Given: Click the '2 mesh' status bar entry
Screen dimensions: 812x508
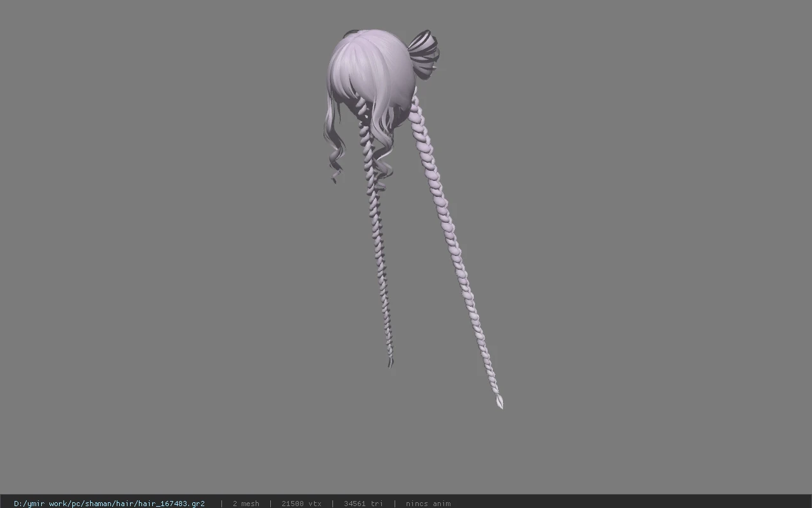Looking at the screenshot, I should 246,504.
